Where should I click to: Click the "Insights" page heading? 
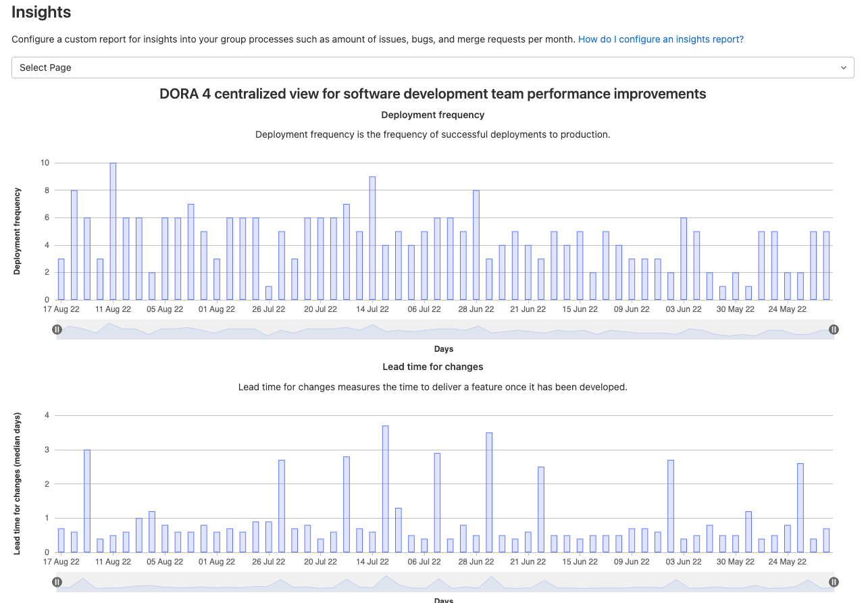pos(41,12)
